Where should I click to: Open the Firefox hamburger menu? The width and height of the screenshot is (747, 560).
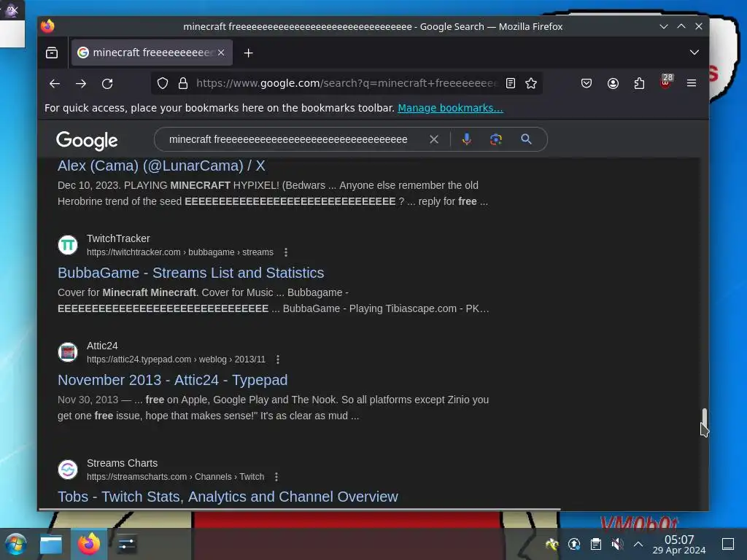(x=692, y=83)
